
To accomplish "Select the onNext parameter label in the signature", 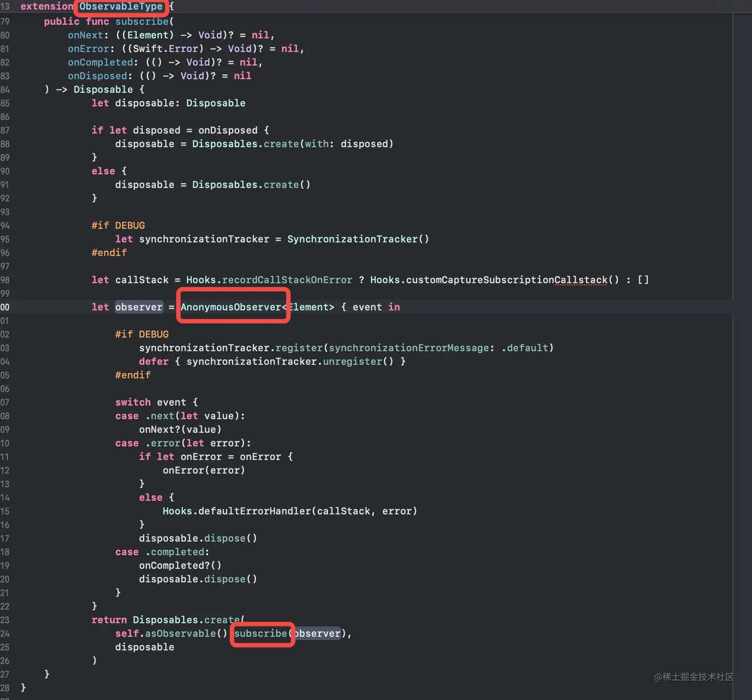I will tap(86, 35).
